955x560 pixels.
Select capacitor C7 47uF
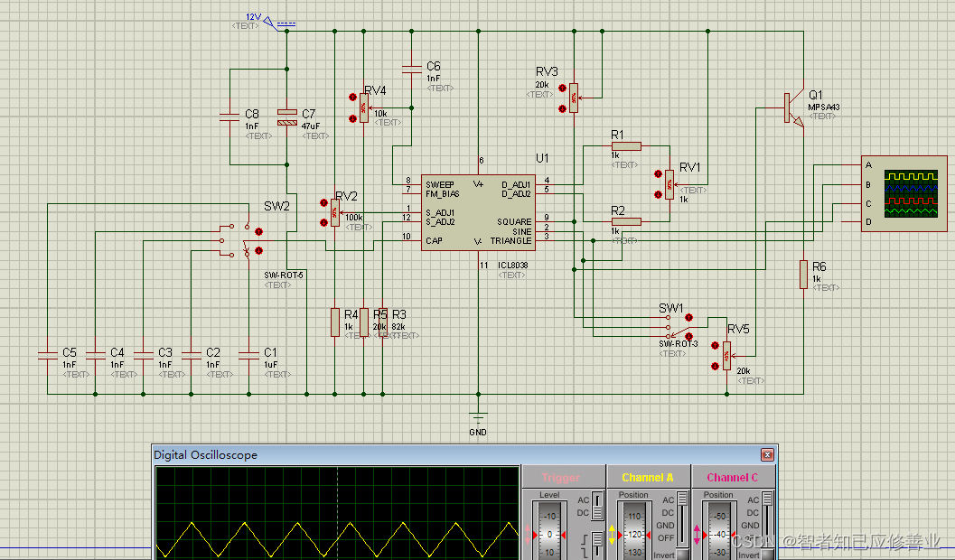click(287, 117)
